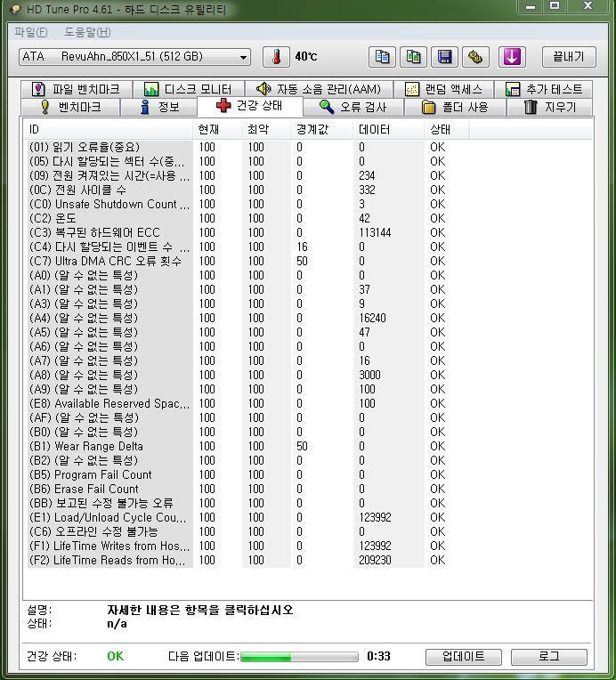Switch to 지우기 tab

[549, 107]
